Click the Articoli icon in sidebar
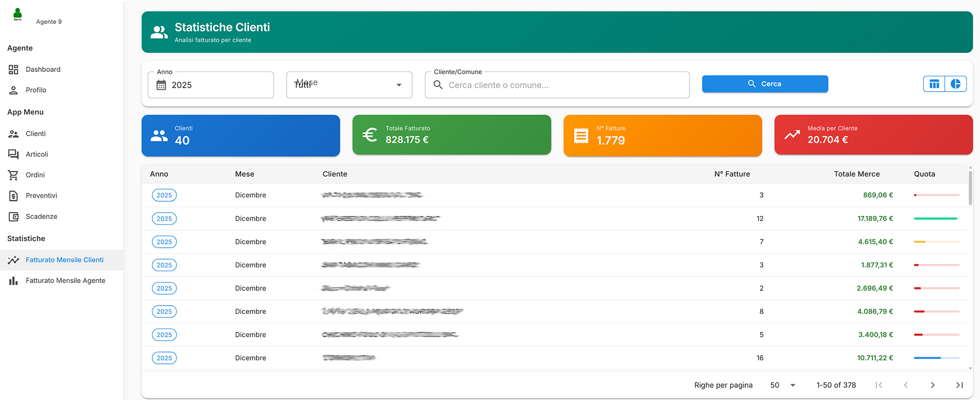Screen dimensions: 980x402 coord(13,154)
